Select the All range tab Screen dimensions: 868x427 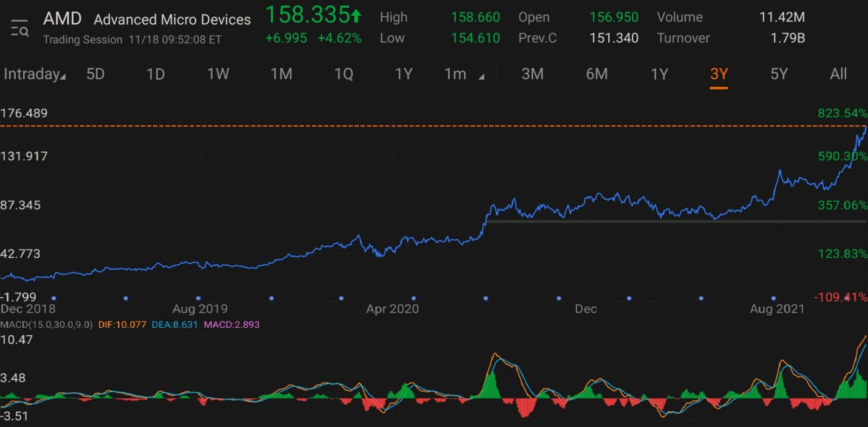838,74
